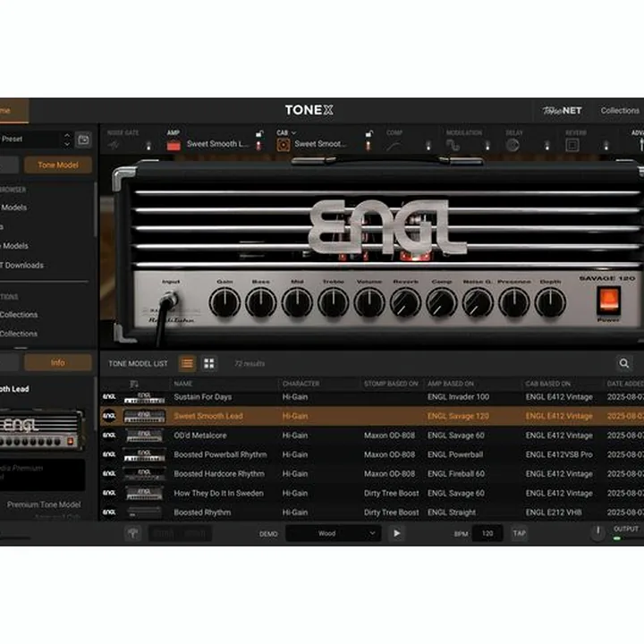
Task: Click the TAP tempo button
Action: [519, 533]
